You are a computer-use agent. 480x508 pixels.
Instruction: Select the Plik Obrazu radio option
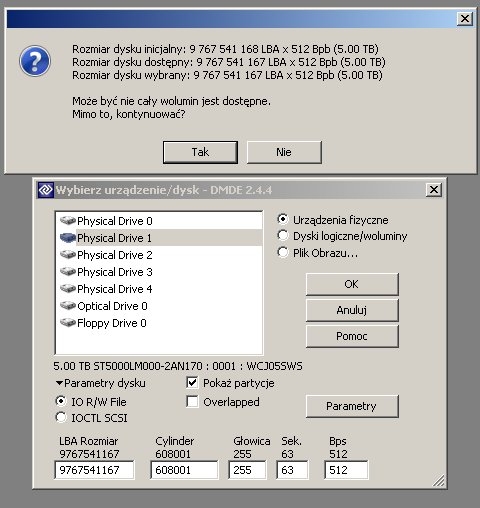pyautogui.click(x=283, y=252)
